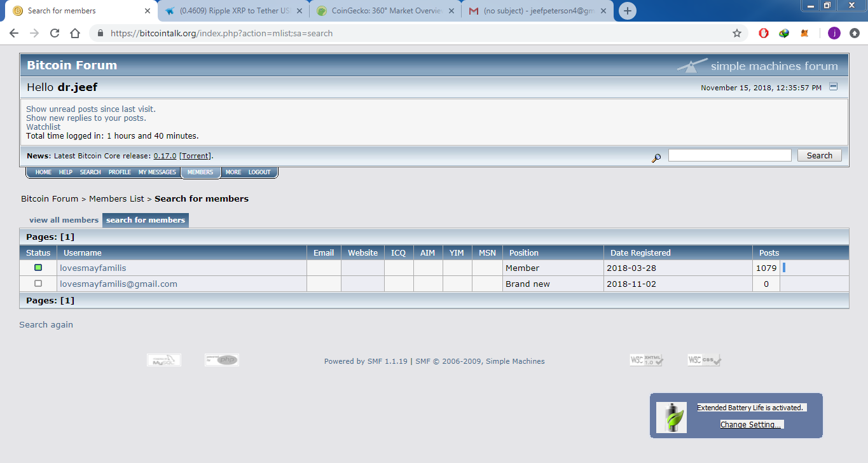868x463 pixels.
Task: Open the SEARCH menu item
Action: click(x=90, y=172)
